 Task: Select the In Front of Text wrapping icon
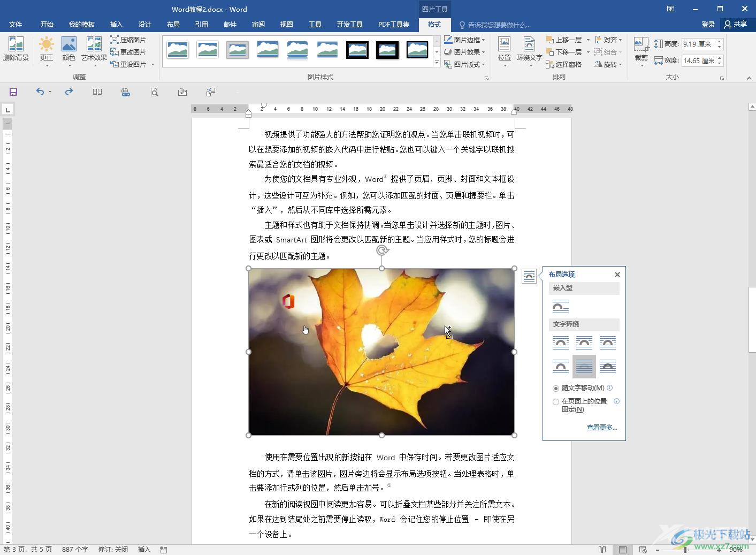click(x=608, y=367)
